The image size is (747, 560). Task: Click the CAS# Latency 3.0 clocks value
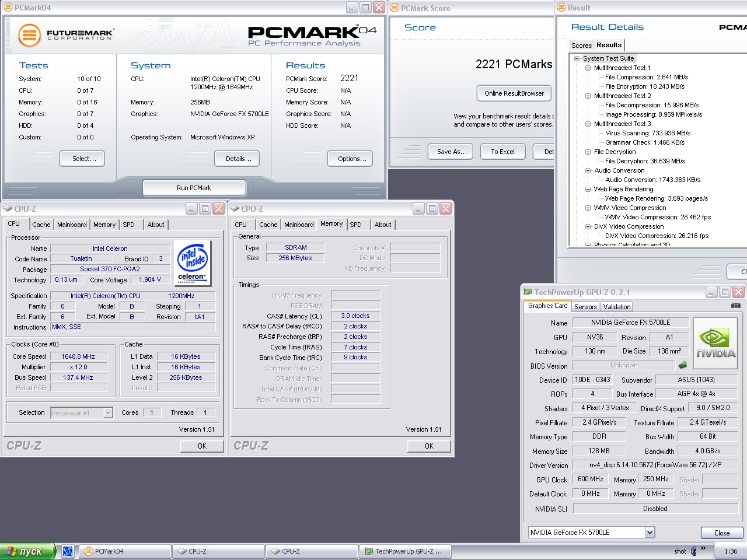tap(355, 316)
